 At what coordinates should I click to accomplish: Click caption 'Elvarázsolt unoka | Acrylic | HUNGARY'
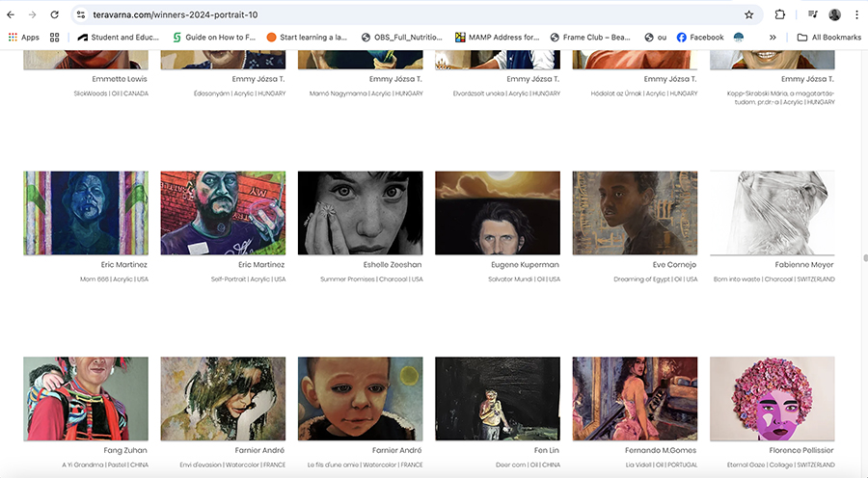pyautogui.click(x=506, y=93)
